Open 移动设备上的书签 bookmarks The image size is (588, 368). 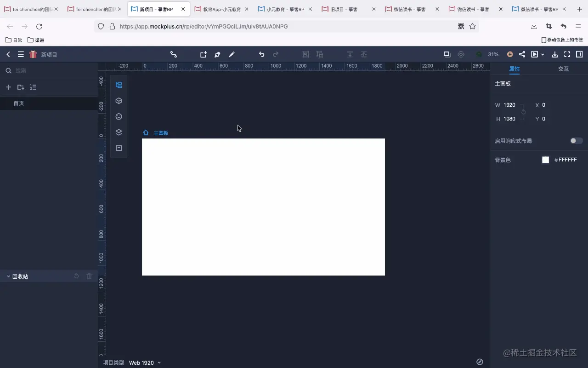tap(562, 40)
